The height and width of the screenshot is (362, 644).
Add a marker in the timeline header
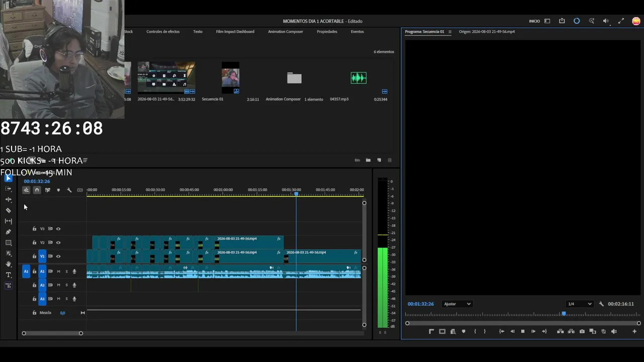tap(58, 190)
